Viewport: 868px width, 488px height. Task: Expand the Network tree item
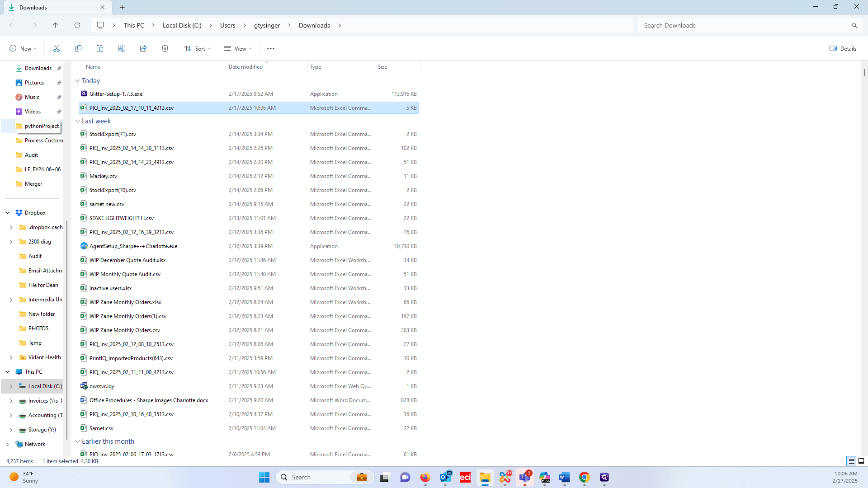coord(7,444)
